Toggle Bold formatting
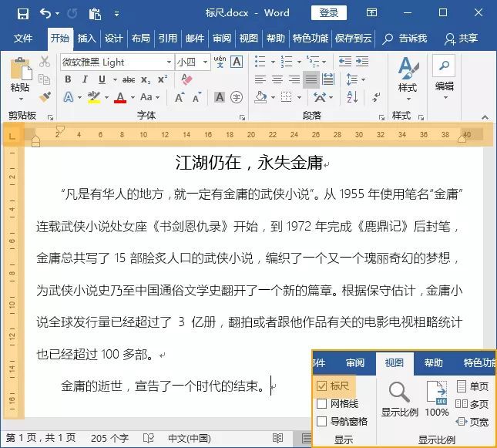 [x=68, y=79]
